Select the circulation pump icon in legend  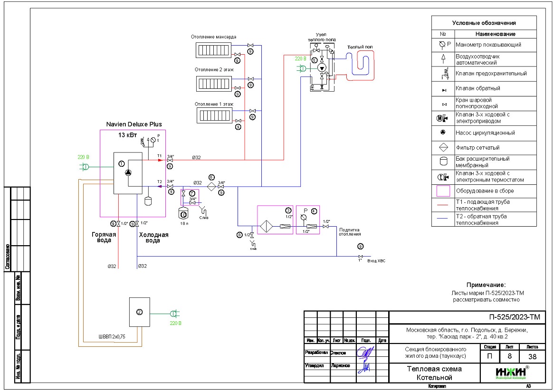tap(443, 133)
